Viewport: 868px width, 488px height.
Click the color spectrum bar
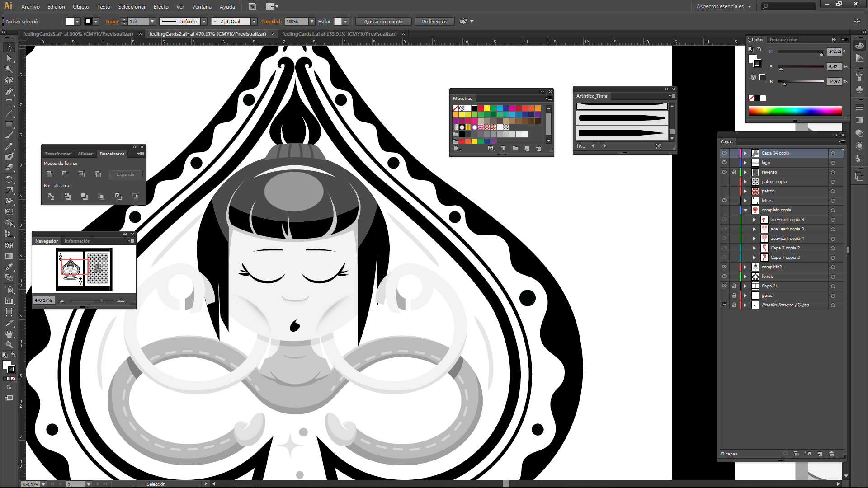795,111
